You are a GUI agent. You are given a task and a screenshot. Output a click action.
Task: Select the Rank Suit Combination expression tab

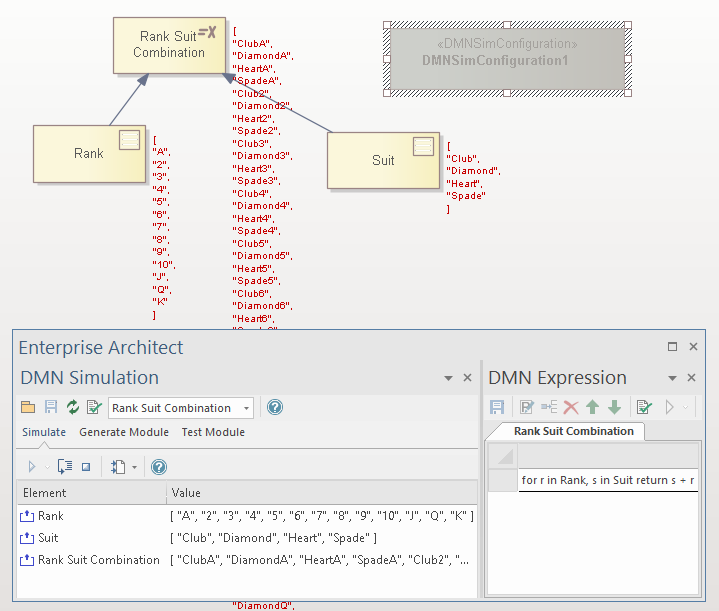pyautogui.click(x=573, y=431)
